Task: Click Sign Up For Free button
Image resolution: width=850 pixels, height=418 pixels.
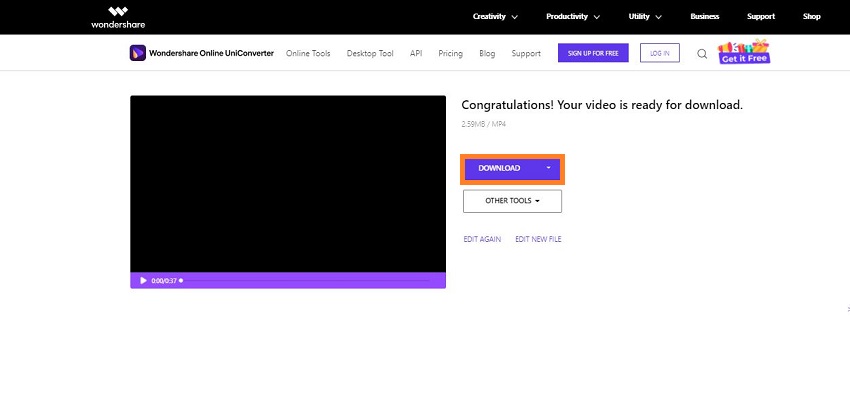Action: [x=593, y=53]
